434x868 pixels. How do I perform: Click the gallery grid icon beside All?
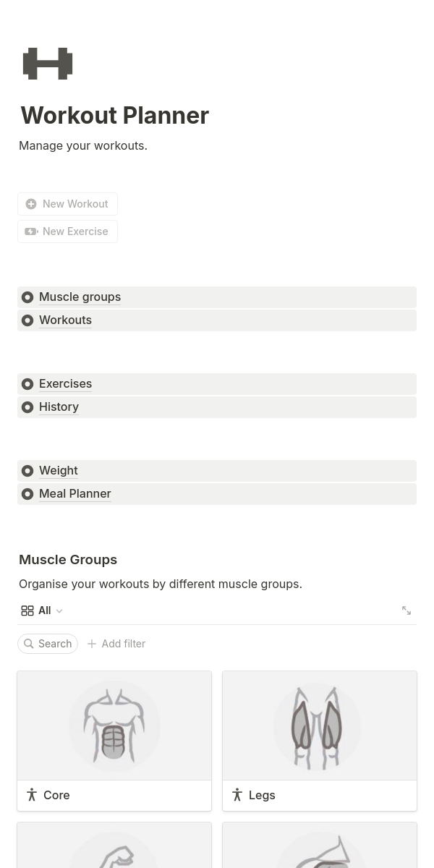click(x=27, y=610)
